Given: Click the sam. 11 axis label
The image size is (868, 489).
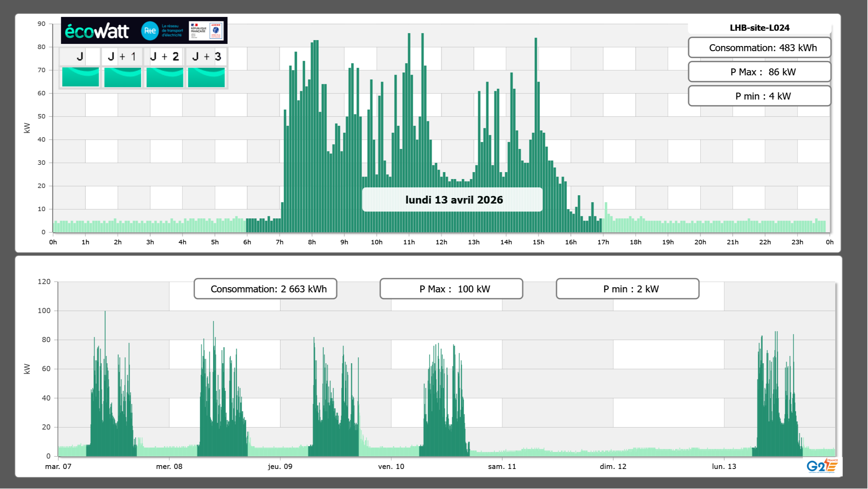Looking at the screenshot, I should pos(502,466).
